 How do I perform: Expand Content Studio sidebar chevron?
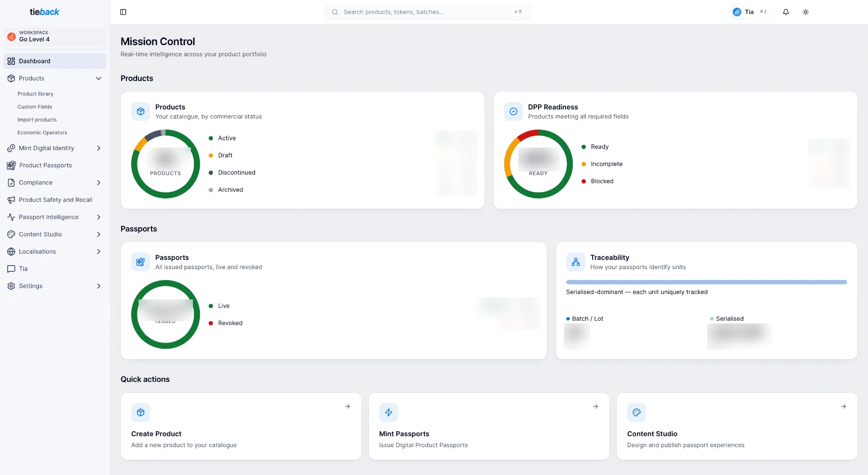99,234
